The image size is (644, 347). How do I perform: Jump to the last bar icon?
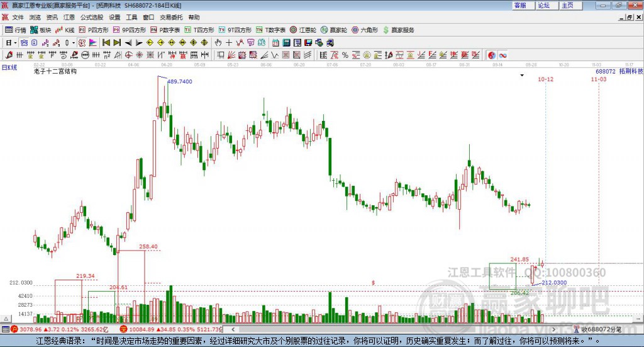(117, 43)
